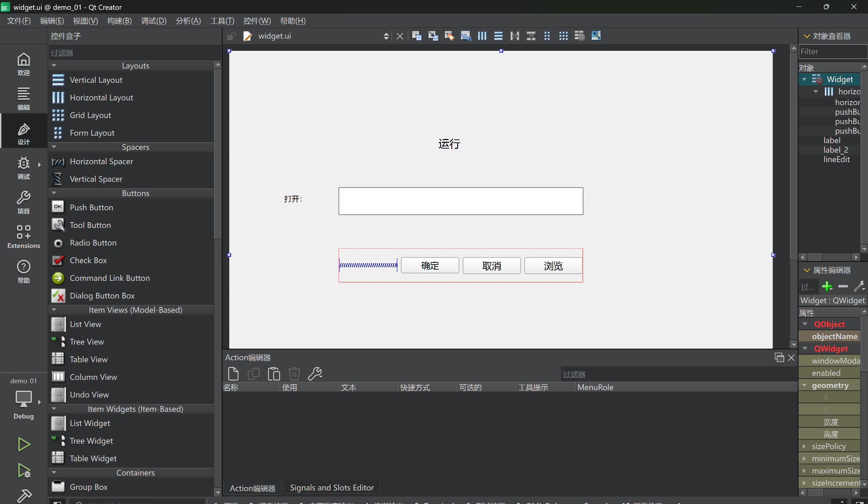This screenshot has width=868, height=504.
Task: Click the 确定 button on the form
Action: pyautogui.click(x=429, y=266)
